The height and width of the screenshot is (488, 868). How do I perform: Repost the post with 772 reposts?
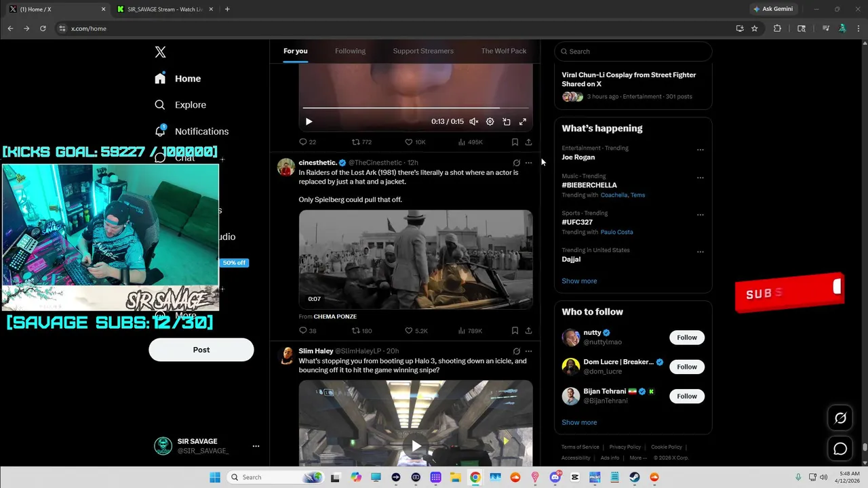point(361,142)
